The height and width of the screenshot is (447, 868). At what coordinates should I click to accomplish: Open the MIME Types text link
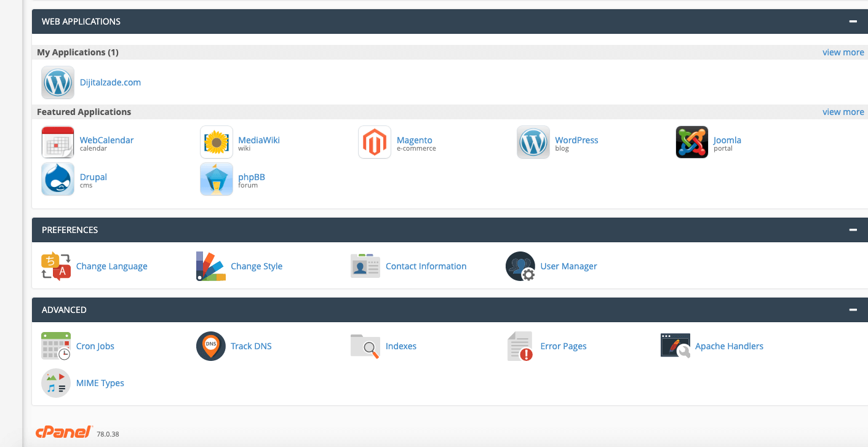click(x=100, y=383)
